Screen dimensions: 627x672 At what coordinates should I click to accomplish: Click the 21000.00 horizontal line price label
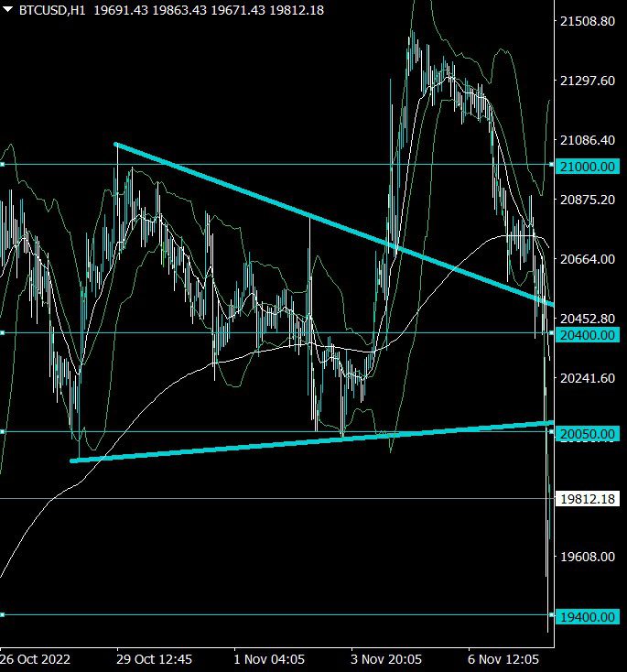click(x=587, y=167)
